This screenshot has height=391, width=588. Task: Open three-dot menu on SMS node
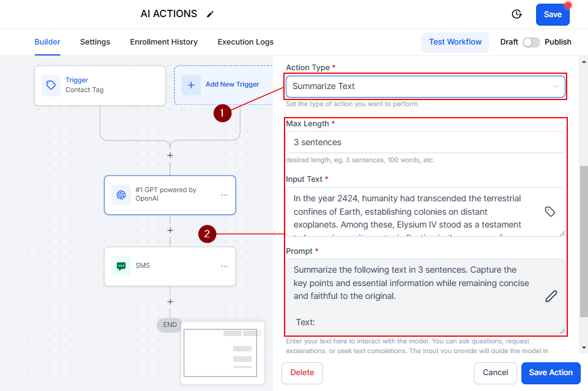tap(224, 267)
